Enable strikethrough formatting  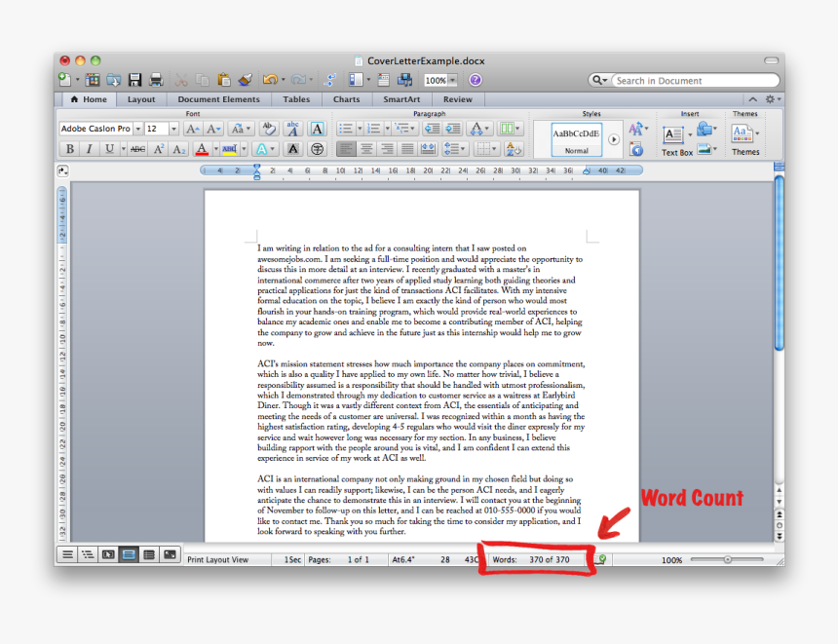point(138,148)
